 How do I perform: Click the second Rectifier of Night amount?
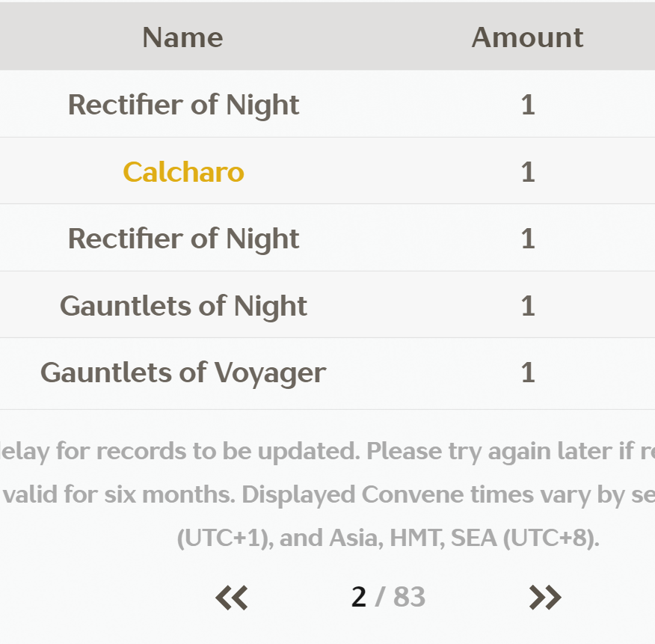point(528,239)
